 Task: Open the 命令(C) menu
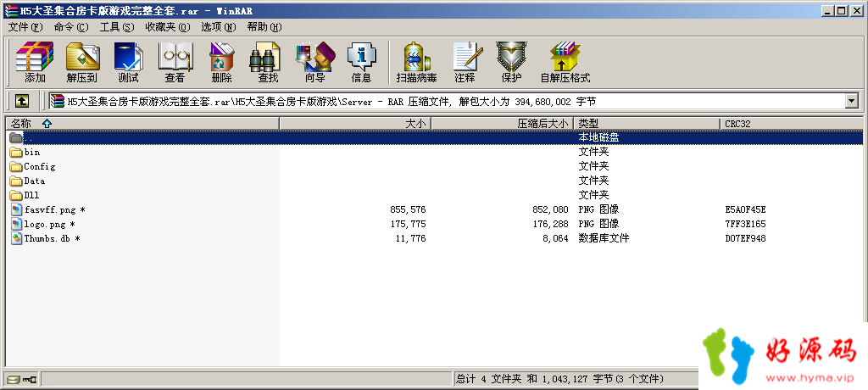[x=71, y=27]
